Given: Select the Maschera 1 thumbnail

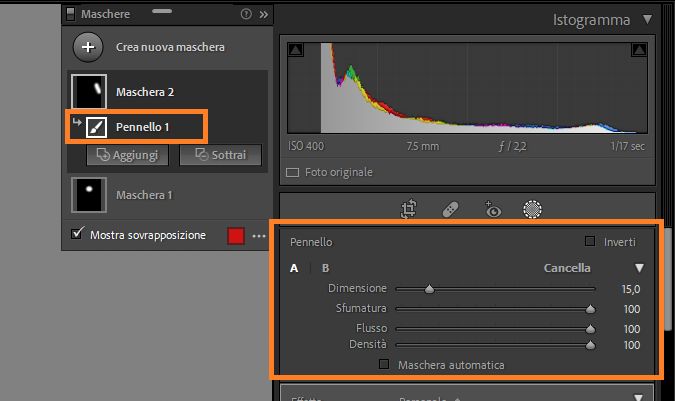Looking at the screenshot, I should (89, 195).
